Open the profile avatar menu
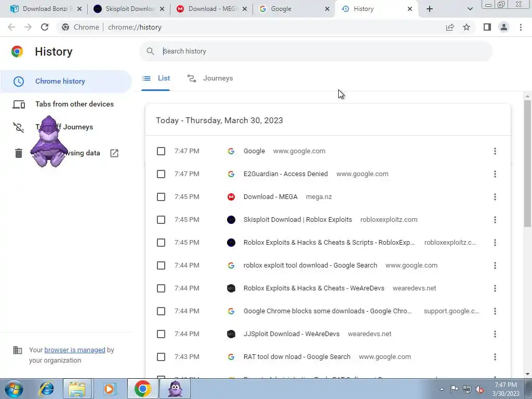The width and height of the screenshot is (532, 399). click(x=504, y=27)
